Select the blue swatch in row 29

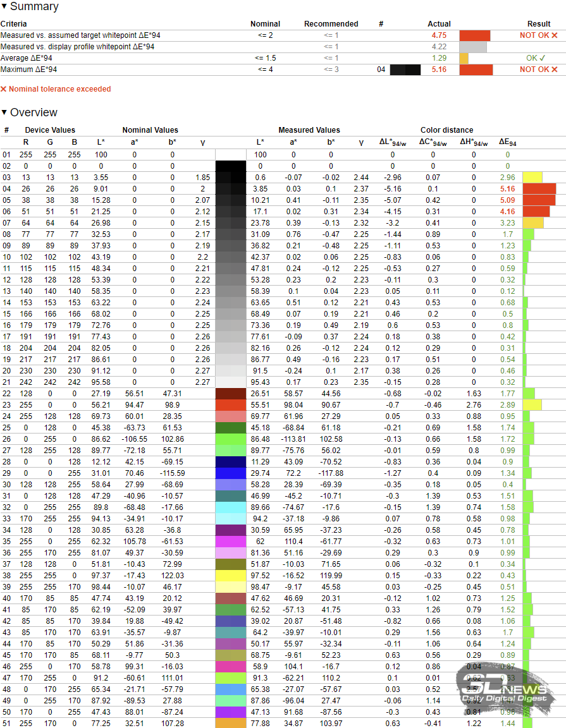point(230,473)
